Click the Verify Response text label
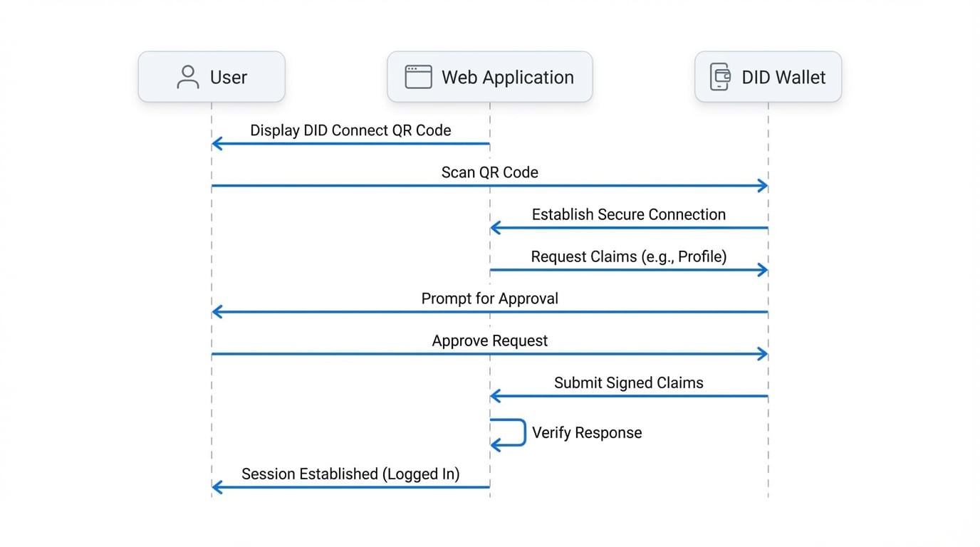 pos(587,432)
